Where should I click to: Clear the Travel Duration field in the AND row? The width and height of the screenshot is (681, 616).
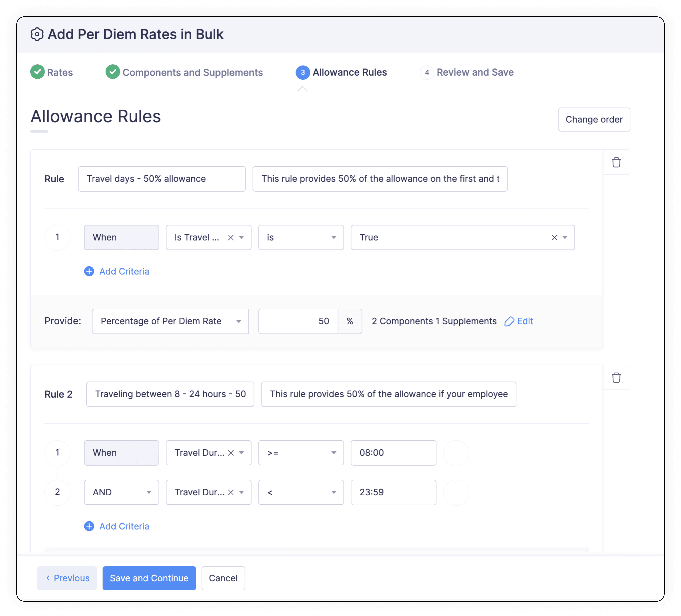(x=231, y=492)
